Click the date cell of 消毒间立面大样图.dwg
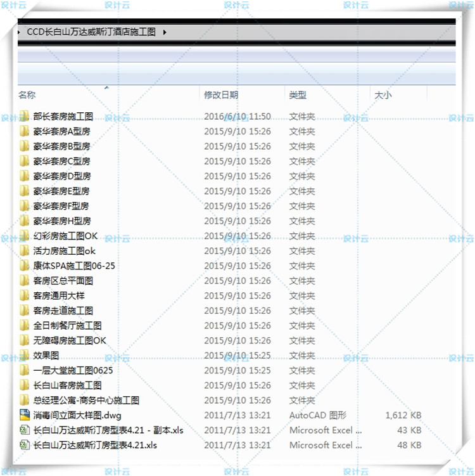475x476 pixels. [237, 415]
